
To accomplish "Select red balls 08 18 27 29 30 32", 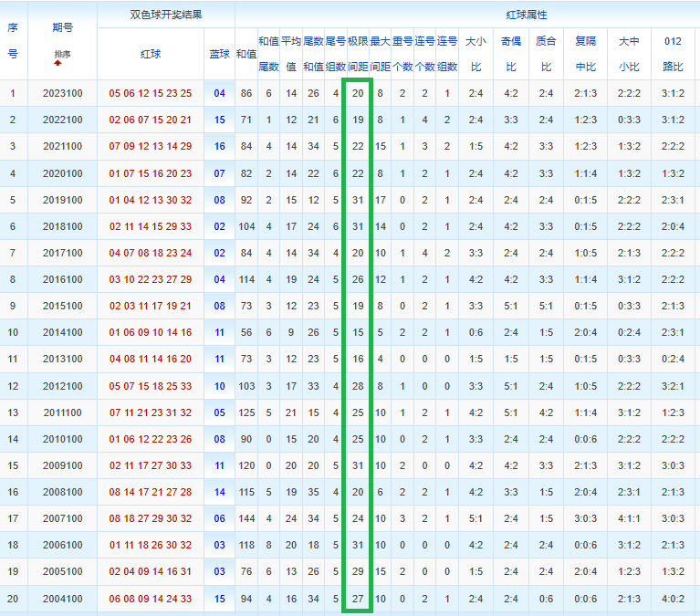I will click(151, 518).
